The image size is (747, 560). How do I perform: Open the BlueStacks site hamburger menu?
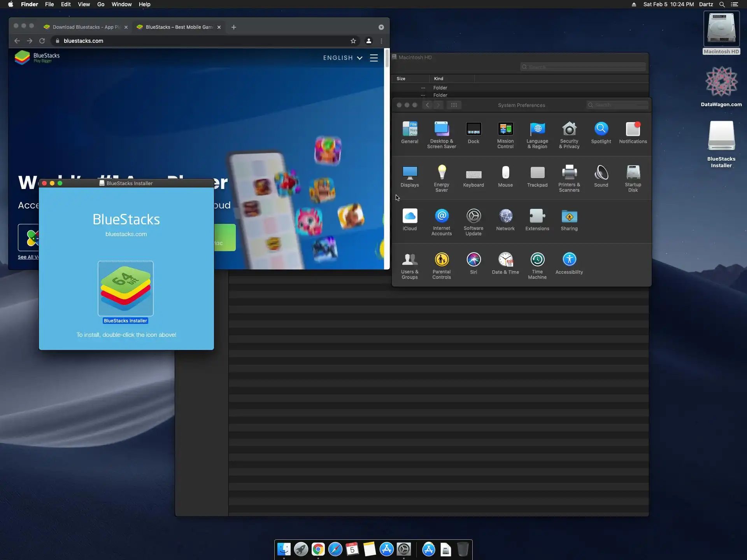pyautogui.click(x=373, y=58)
